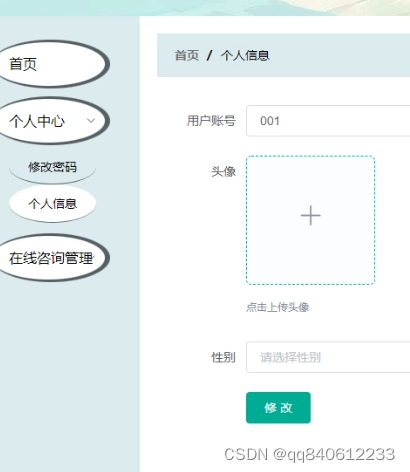Go to 首页 via the breadcrumb
This screenshot has height=472, width=410.
pos(187,55)
